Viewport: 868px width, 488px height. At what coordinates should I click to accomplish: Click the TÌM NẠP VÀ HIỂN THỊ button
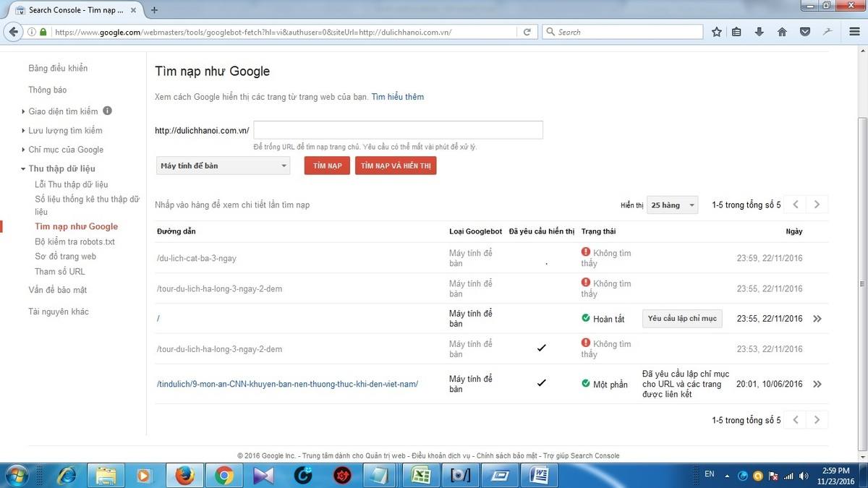pos(396,166)
